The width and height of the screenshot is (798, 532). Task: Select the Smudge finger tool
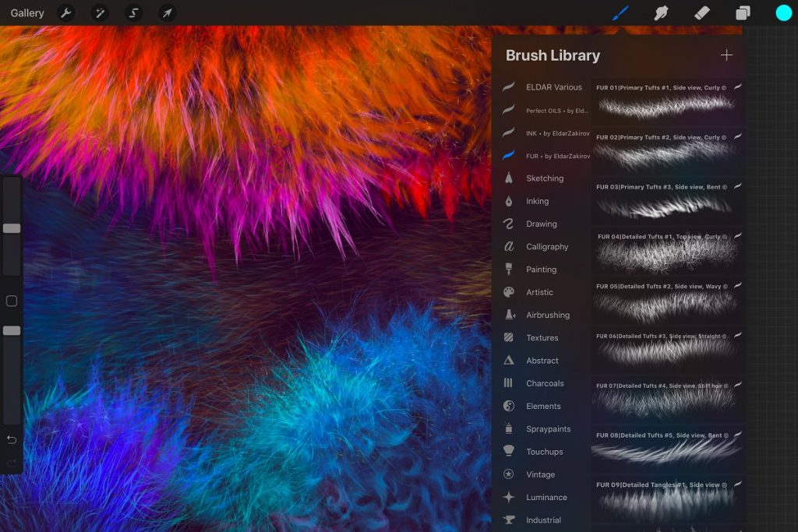tap(661, 12)
